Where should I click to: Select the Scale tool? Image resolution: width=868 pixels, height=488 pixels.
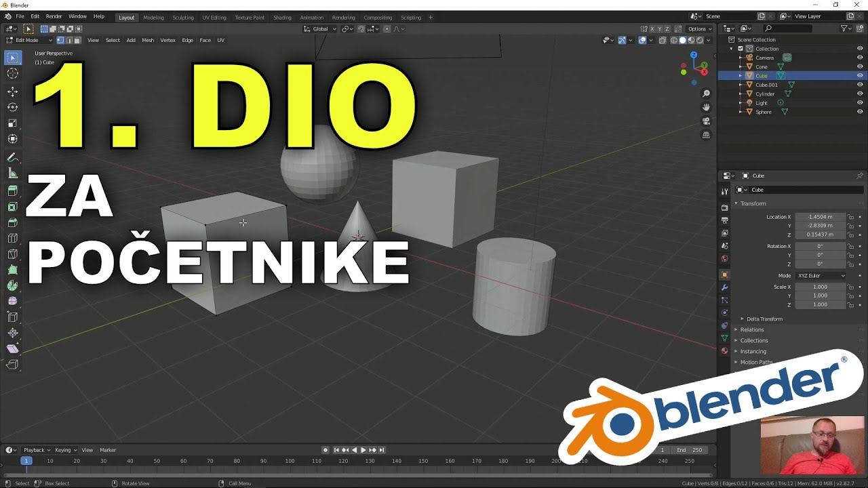pyautogui.click(x=12, y=123)
